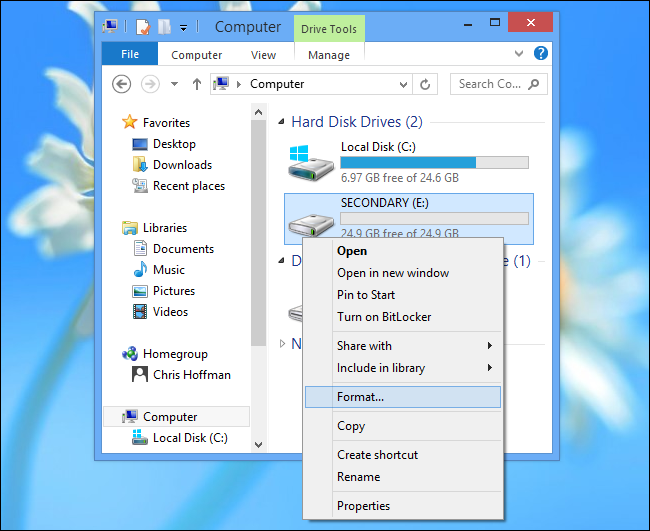Expand the Network Location group
Image resolution: width=650 pixels, height=531 pixels.
pyautogui.click(x=282, y=344)
